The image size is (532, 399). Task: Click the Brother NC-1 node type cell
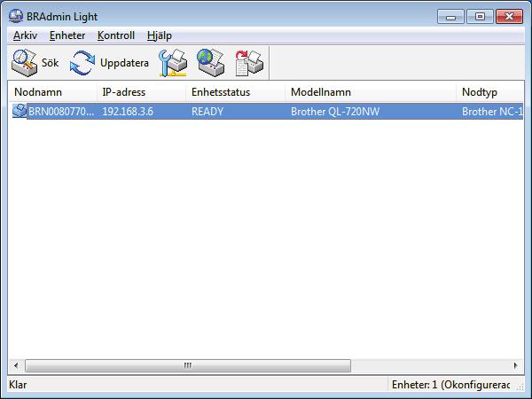point(492,112)
